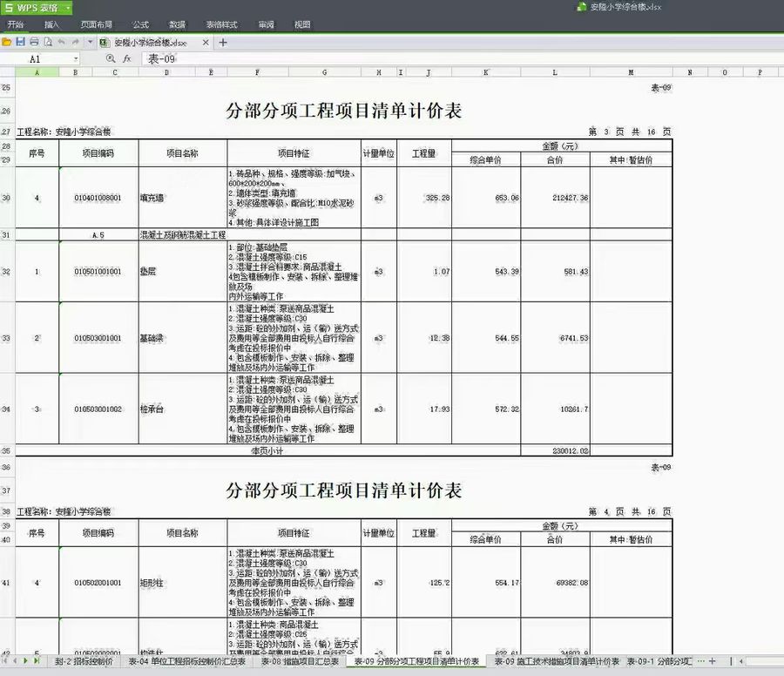Screen dimensions: 784x676
Task: Click the magnifier icon beside formula bar
Action: 111,59
